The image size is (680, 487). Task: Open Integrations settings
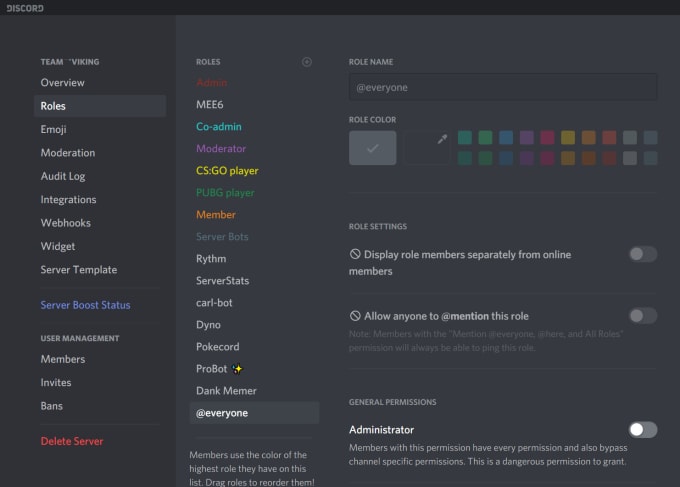[x=69, y=199]
